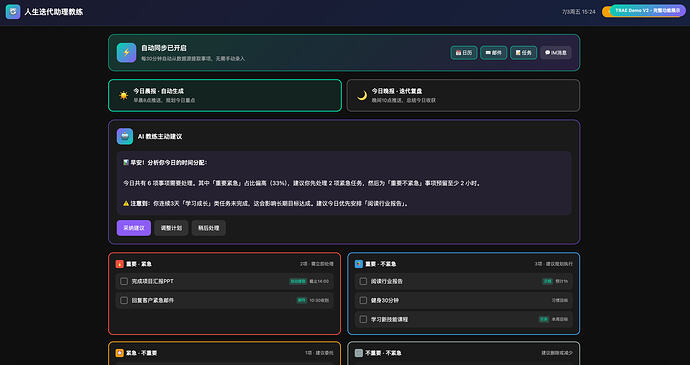Click the TRAE Demo V2 badge button

[x=647, y=10]
